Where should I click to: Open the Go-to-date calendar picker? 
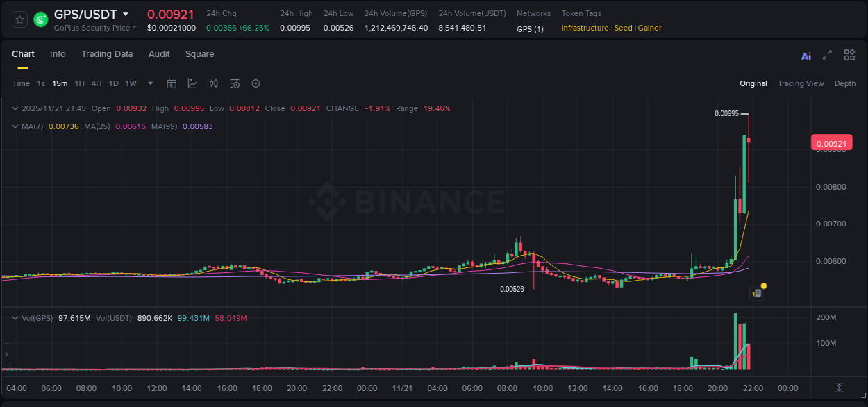172,83
